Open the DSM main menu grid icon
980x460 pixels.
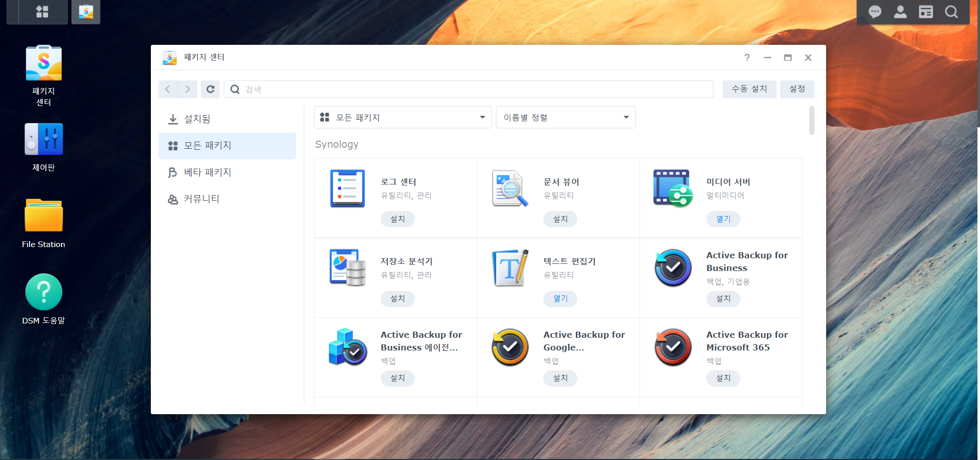(42, 12)
